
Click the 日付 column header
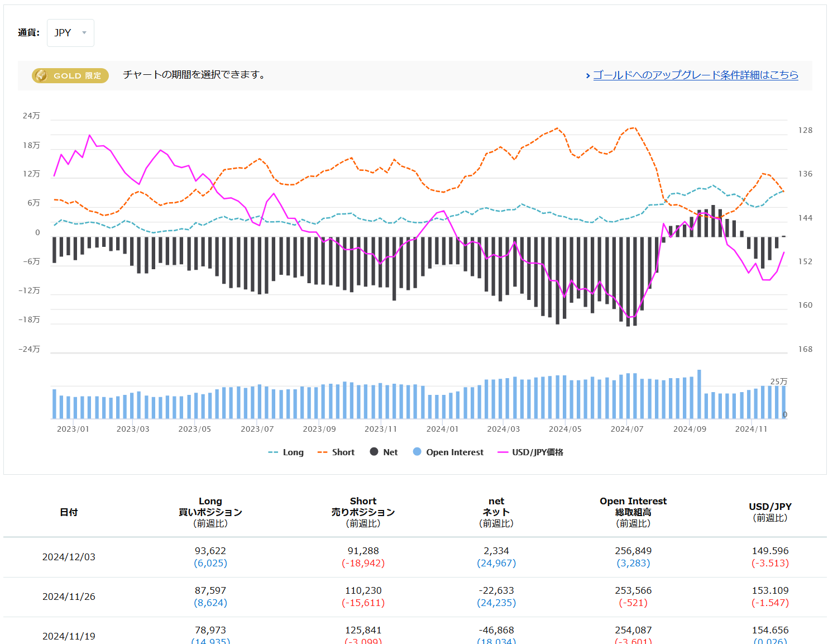tap(69, 512)
